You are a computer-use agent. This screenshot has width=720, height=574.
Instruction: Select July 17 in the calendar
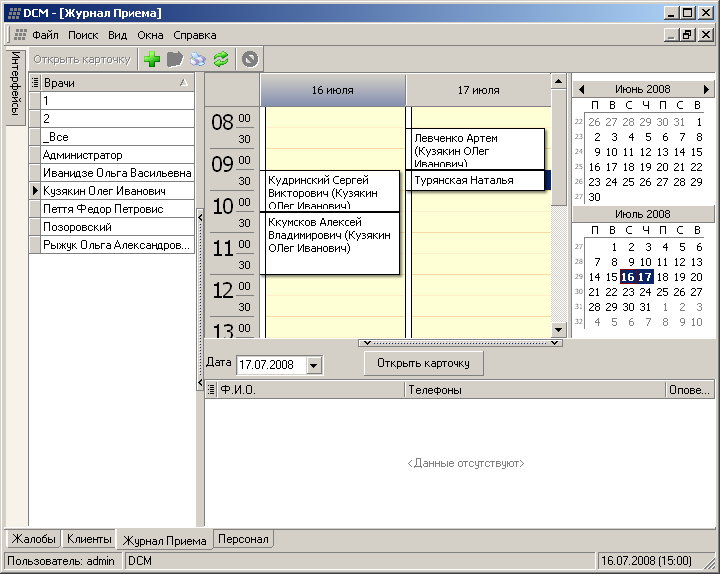point(645,277)
